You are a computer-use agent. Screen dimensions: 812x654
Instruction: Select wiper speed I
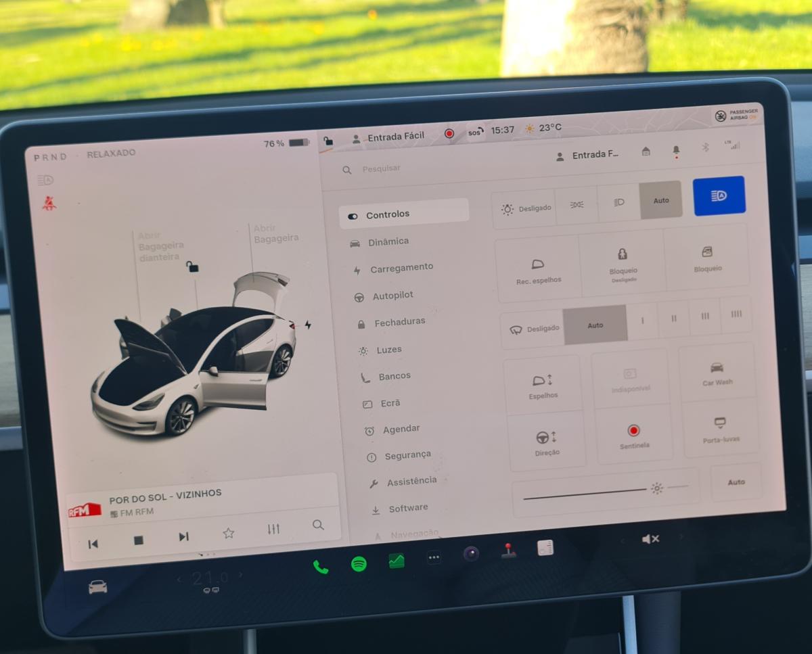click(x=643, y=321)
